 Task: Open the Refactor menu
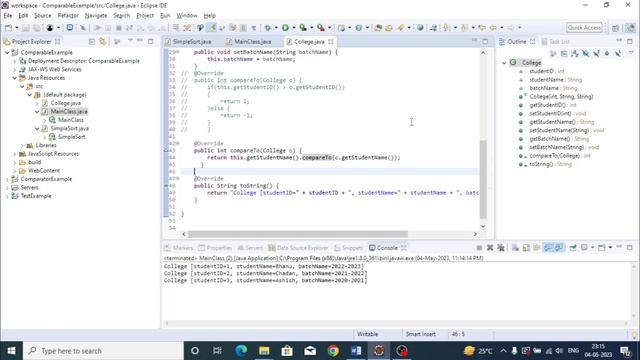click(x=68, y=16)
